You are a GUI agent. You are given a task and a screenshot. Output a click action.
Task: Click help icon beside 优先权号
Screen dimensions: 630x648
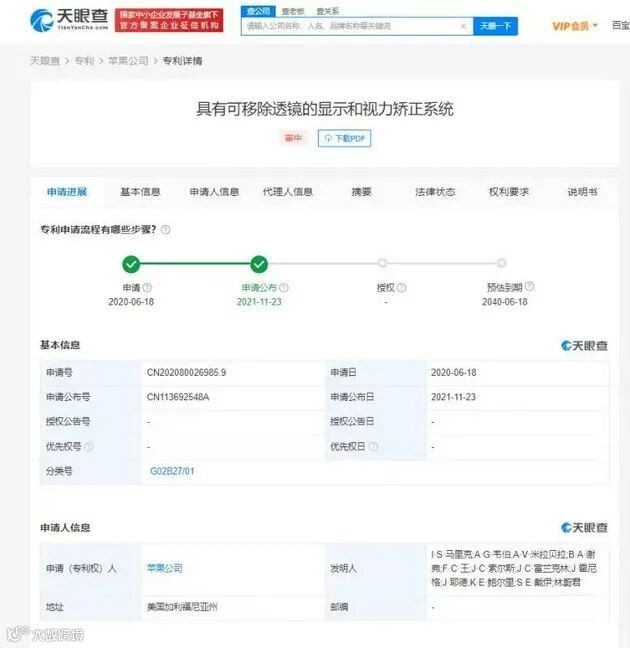89,446
